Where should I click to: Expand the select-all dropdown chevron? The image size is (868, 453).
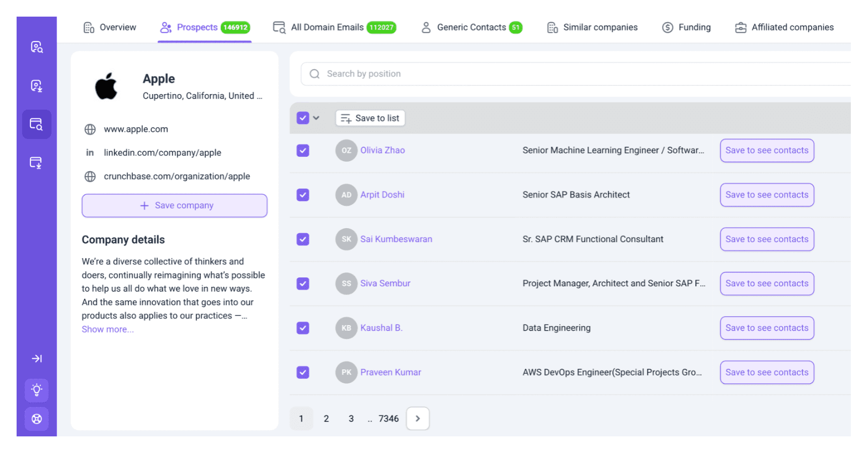(316, 118)
